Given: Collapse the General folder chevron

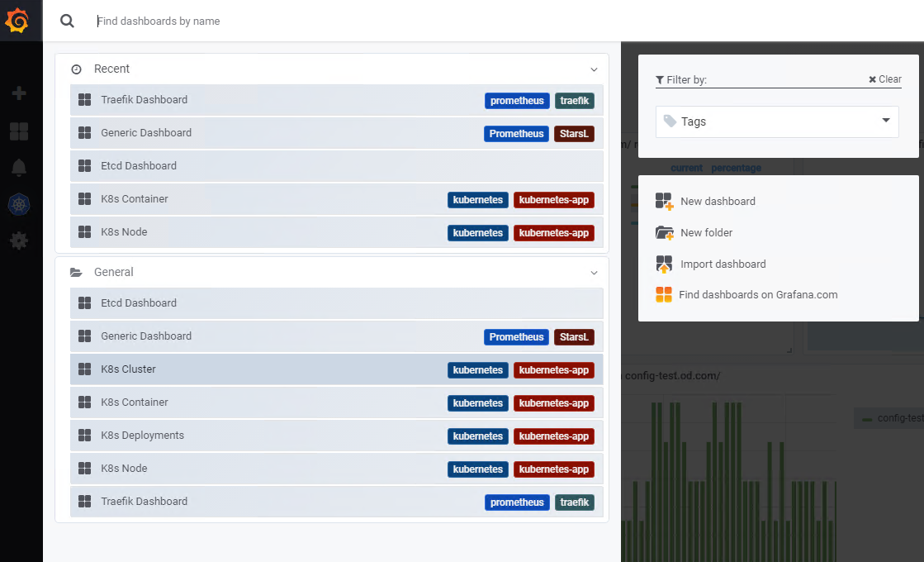Looking at the screenshot, I should pyautogui.click(x=593, y=273).
